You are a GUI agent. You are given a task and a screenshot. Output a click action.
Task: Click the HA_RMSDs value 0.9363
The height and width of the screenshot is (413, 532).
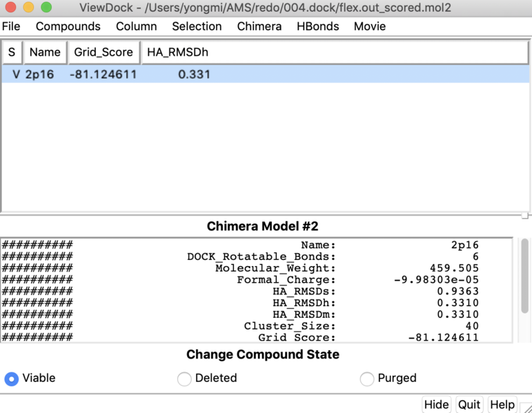coord(458,291)
